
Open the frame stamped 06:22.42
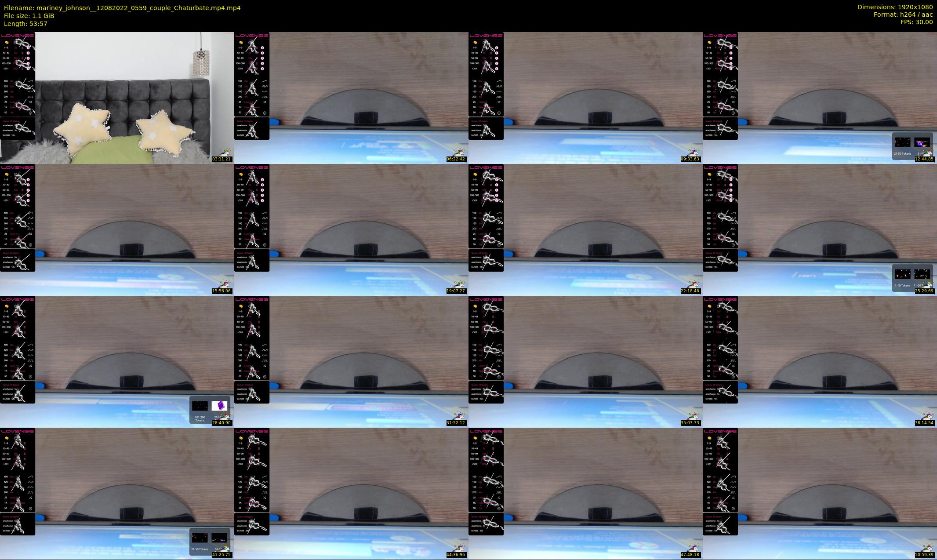pos(351,98)
